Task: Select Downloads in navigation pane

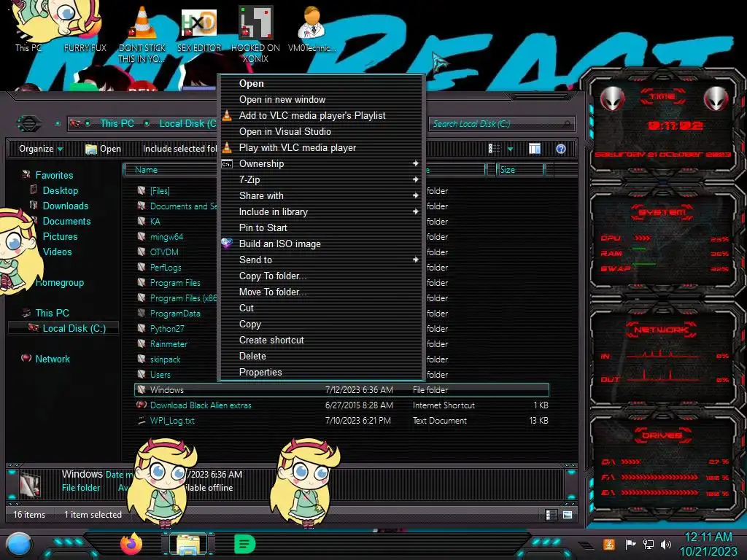Action: [x=66, y=206]
